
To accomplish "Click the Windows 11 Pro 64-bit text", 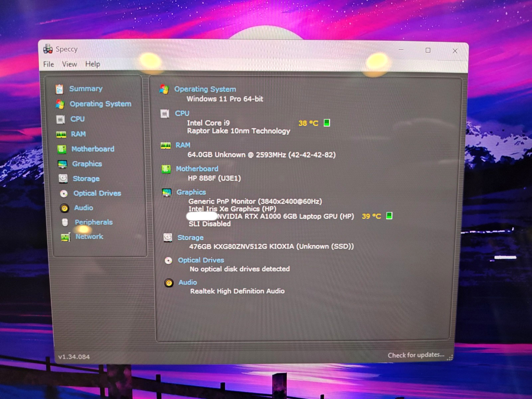I will [225, 99].
